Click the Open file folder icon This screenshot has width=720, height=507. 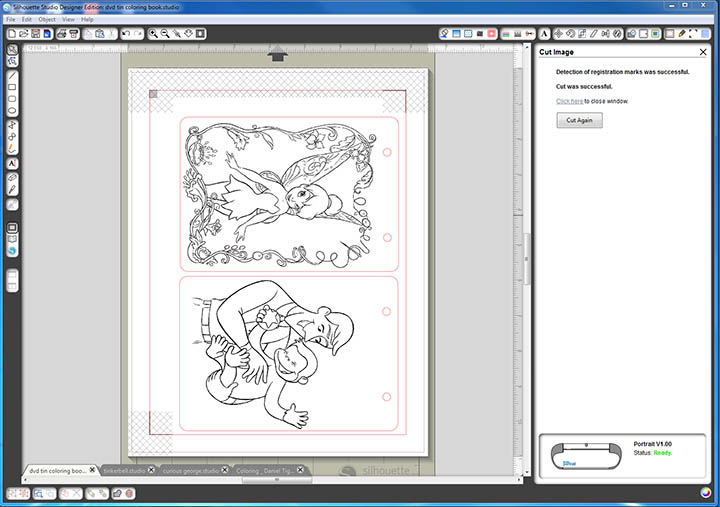pyautogui.click(x=23, y=34)
